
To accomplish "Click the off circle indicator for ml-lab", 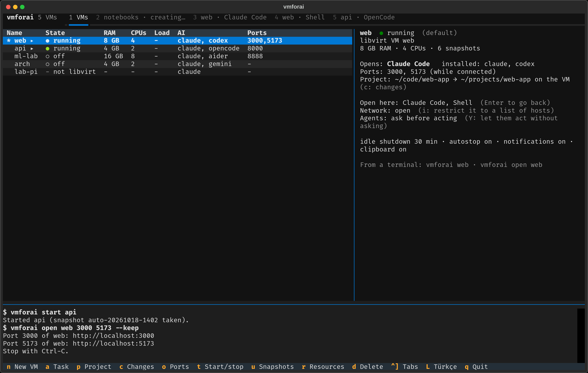I will 47,56.
